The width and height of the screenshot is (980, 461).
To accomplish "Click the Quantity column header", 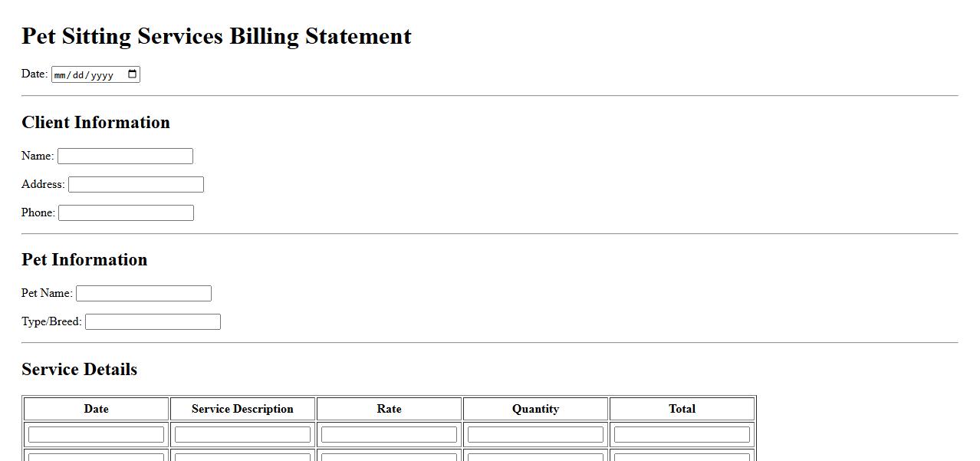I will (535, 409).
